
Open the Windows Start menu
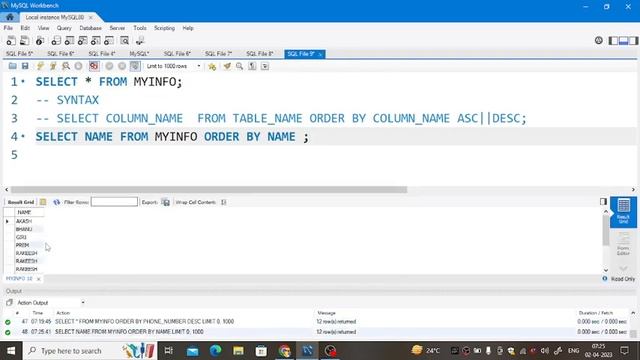pos(11,351)
